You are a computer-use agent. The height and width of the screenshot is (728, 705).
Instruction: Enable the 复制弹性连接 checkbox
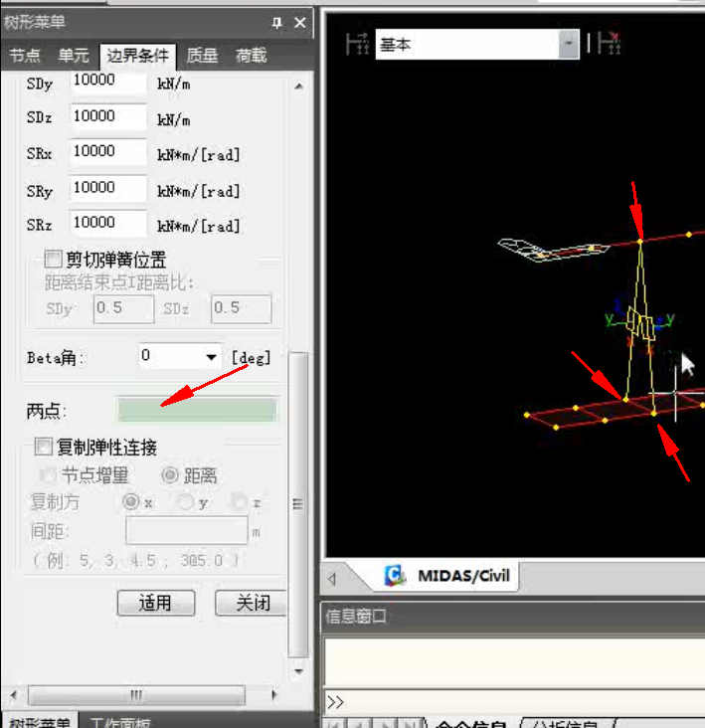tap(43, 447)
